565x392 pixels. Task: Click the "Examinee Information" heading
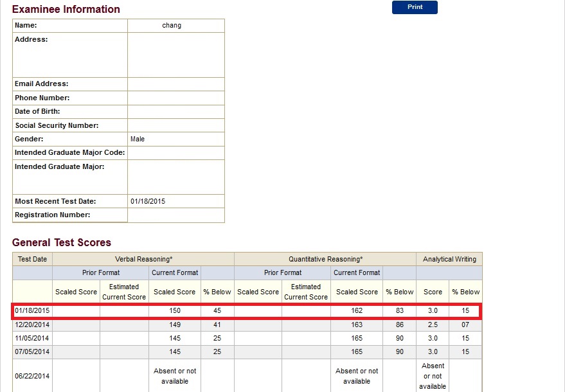click(66, 10)
